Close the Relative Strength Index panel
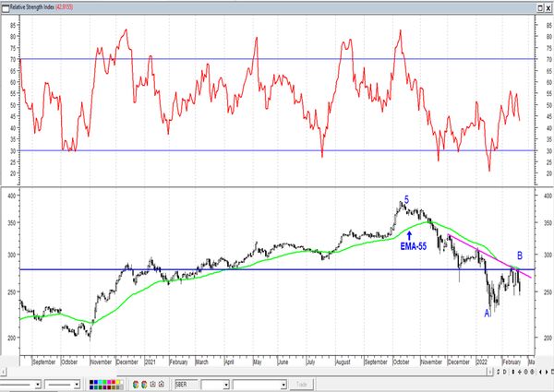The height and width of the screenshot is (392, 554). 547,6
